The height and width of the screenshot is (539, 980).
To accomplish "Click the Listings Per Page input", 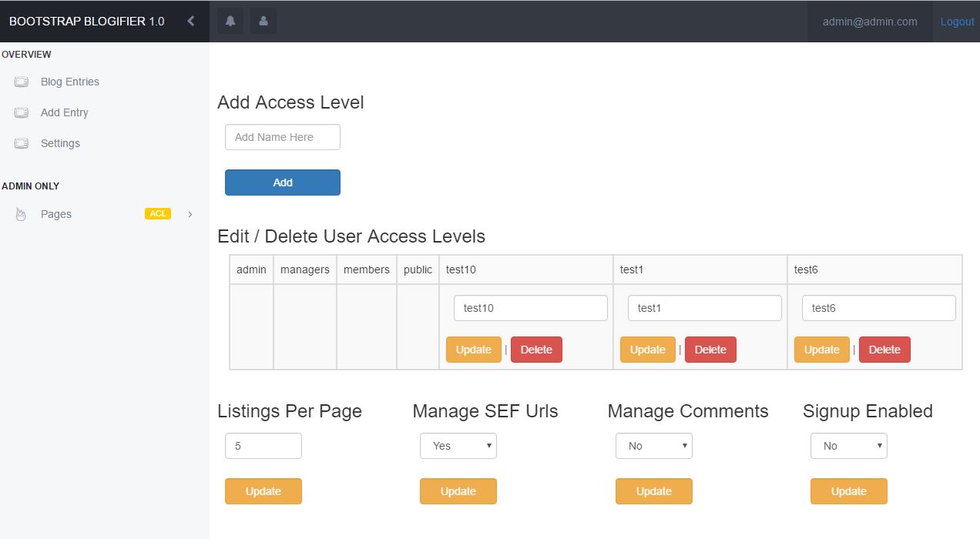I will pos(263,446).
